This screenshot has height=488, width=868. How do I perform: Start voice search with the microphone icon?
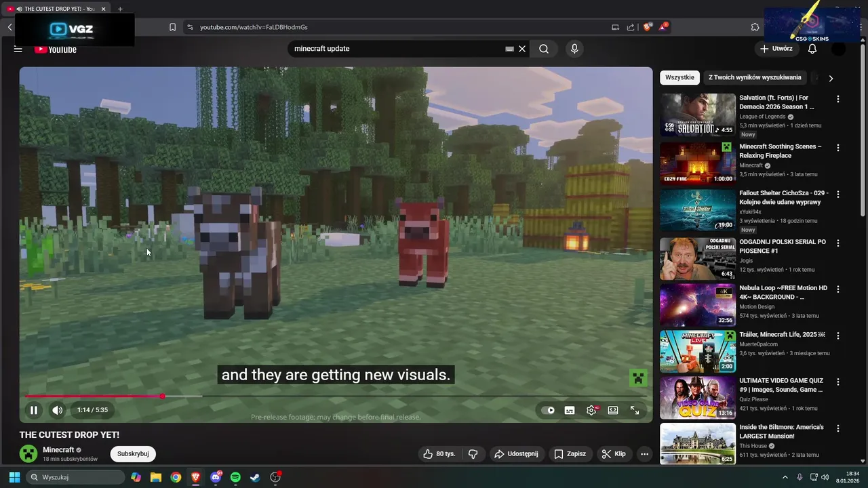[574, 49]
